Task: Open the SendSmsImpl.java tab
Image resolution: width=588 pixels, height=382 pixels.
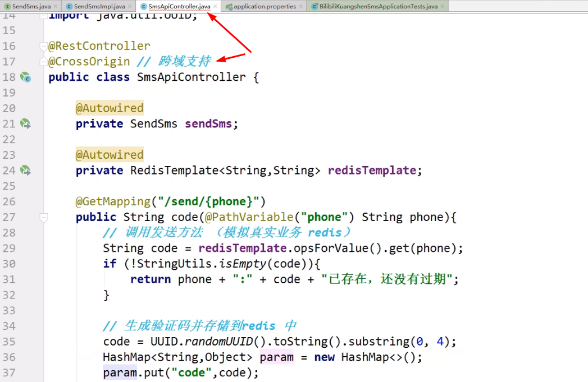Action: [x=99, y=6]
